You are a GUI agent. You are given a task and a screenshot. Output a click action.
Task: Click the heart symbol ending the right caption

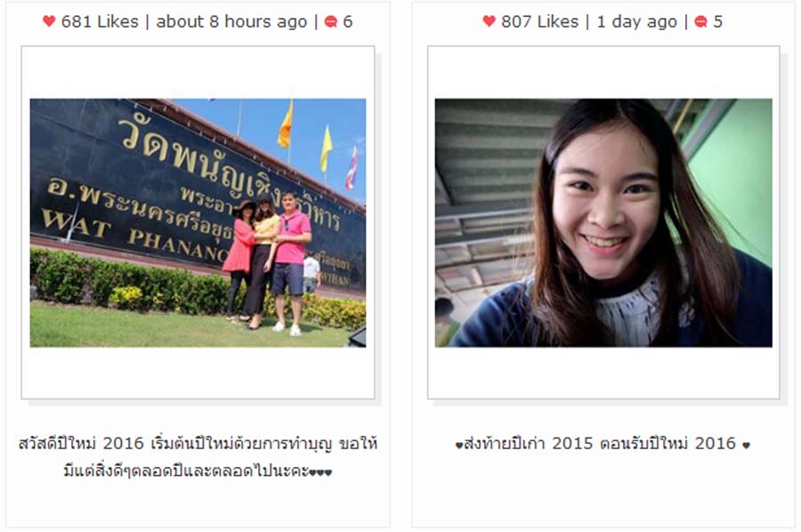pyautogui.click(x=746, y=445)
